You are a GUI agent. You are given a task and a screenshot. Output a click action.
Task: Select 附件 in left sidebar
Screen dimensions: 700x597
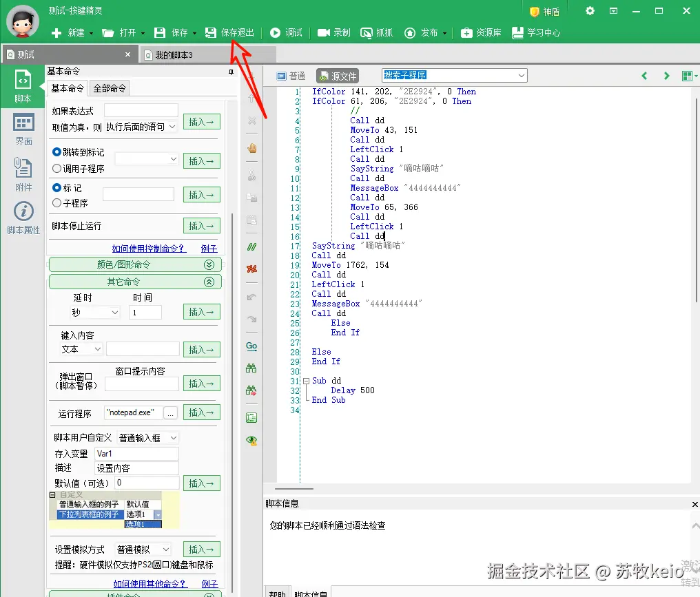pos(23,174)
